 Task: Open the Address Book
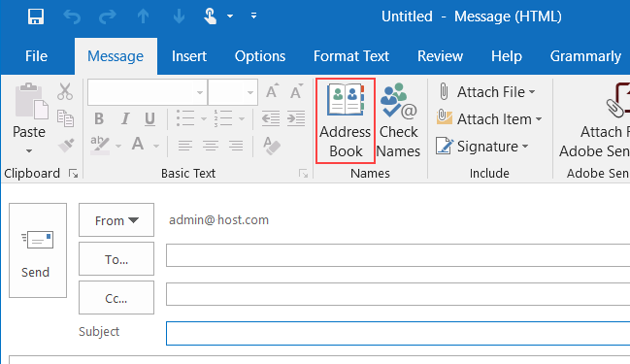click(x=346, y=120)
